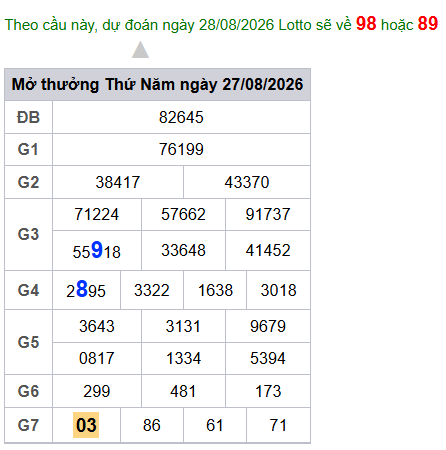The width and height of the screenshot is (446, 450).
Task: Click the ĐB row label
Action: pyautogui.click(x=28, y=117)
